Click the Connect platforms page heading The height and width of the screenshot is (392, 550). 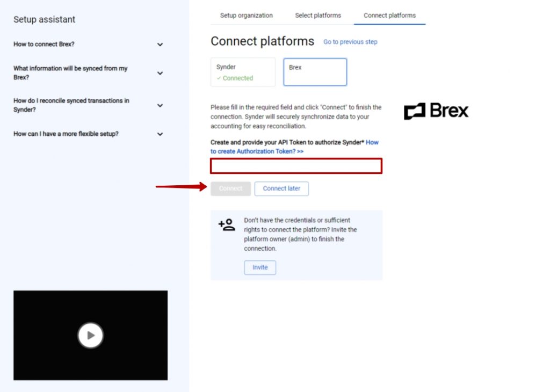pyautogui.click(x=262, y=41)
